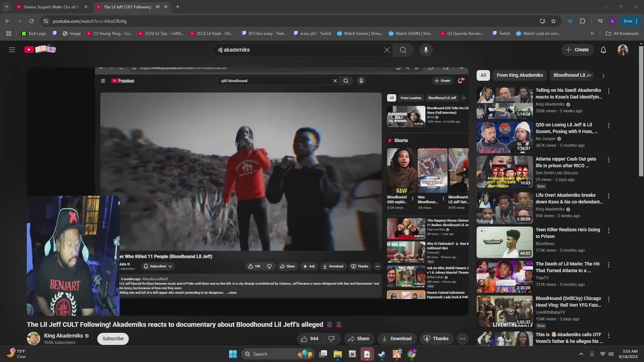
Task: Open the Chrome apps grid icon
Action: pyautogui.click(x=9, y=34)
